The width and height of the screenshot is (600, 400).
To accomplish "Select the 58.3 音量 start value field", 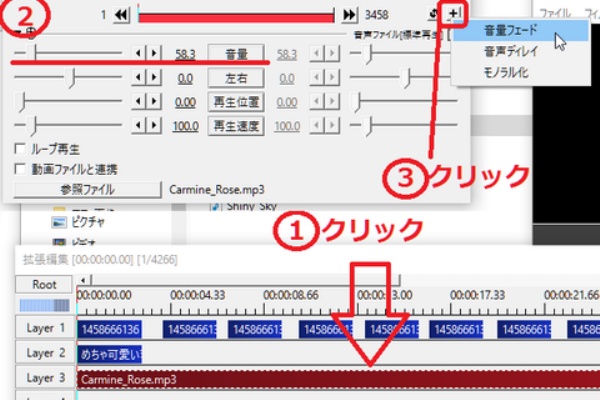I will click(x=185, y=54).
